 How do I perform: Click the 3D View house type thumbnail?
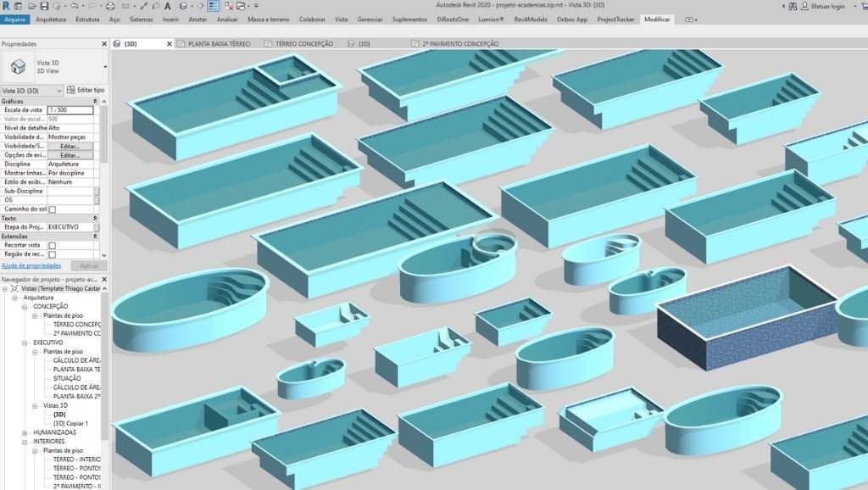click(x=16, y=66)
